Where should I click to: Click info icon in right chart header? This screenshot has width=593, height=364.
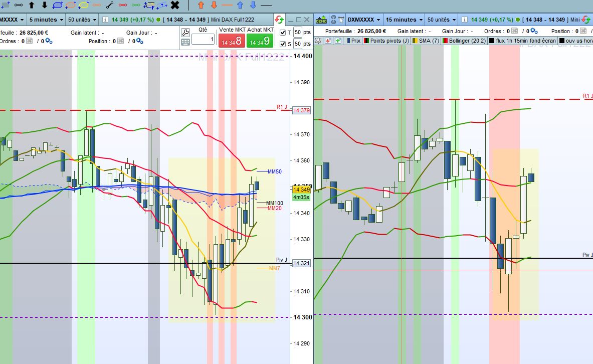click(464, 20)
